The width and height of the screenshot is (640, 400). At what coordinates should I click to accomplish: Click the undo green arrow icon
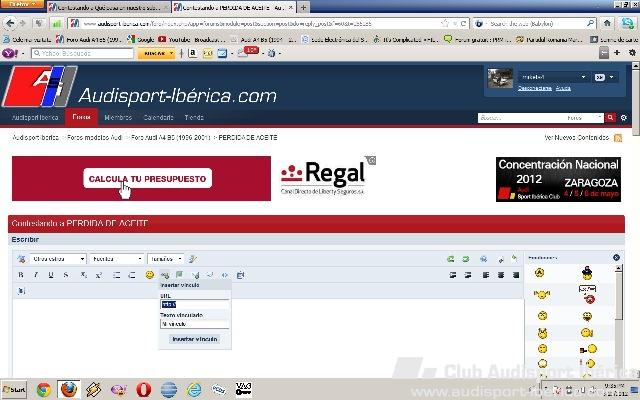click(x=450, y=259)
